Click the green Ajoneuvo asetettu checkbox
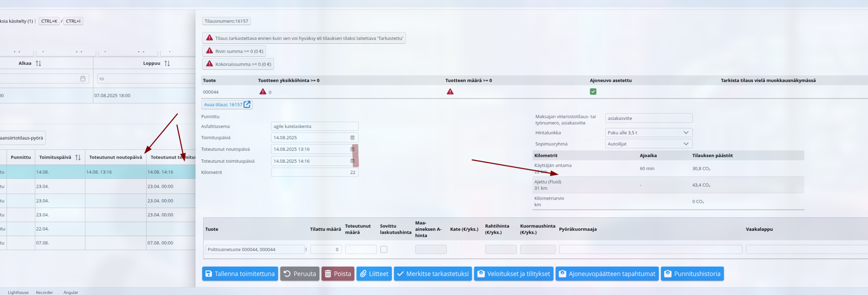The height and width of the screenshot is (295, 868). 593,92
